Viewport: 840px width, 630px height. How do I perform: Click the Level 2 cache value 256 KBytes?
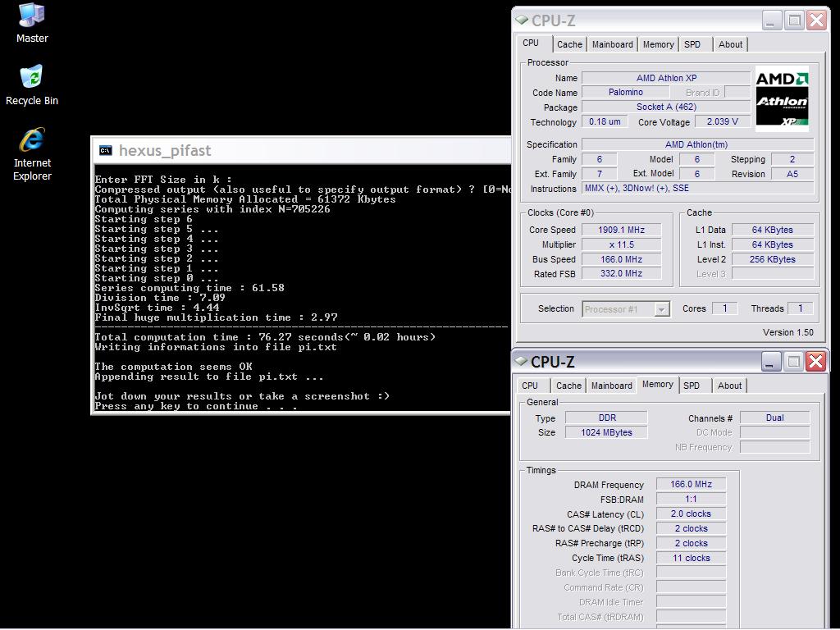point(773,259)
